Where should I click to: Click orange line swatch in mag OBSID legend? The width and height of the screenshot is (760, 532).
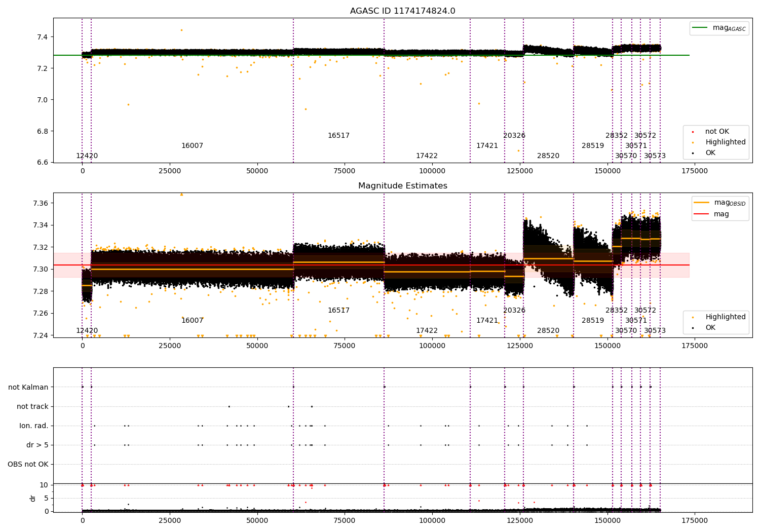coord(701,203)
